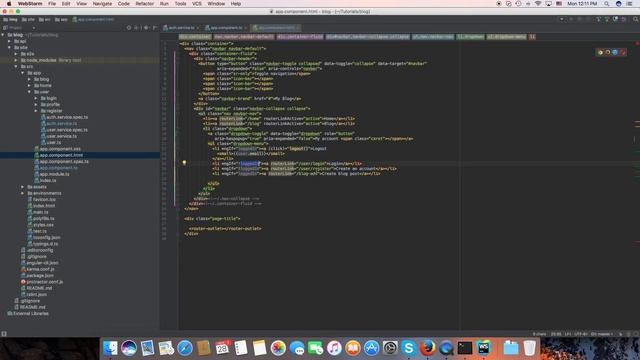Switch to app.component.ts editor tab

226,28
